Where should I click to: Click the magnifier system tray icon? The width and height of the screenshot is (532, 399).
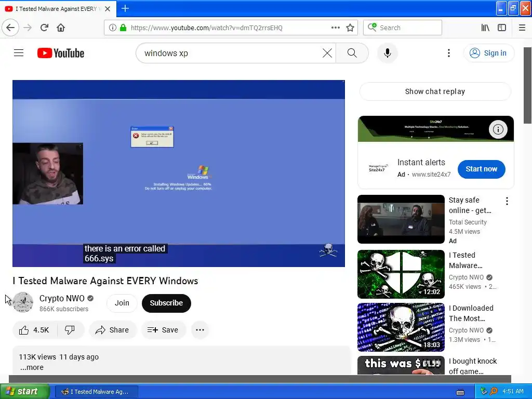[494, 391]
